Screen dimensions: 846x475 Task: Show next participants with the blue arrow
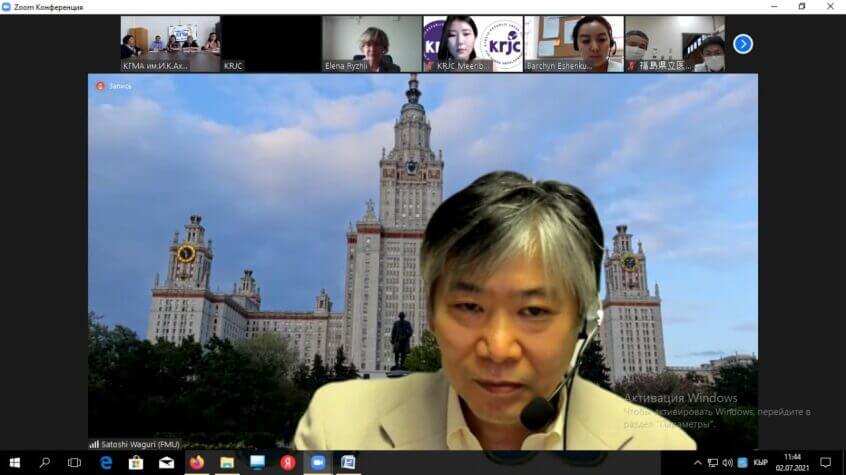coord(742,44)
